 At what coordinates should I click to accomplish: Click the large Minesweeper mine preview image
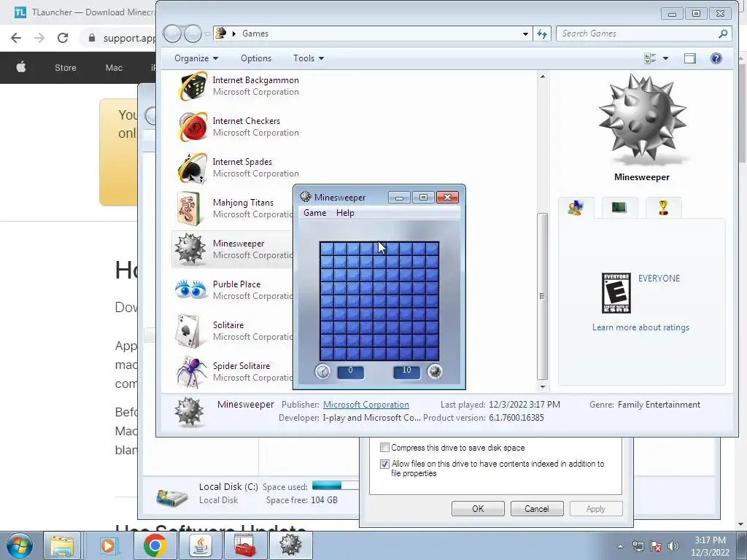pyautogui.click(x=642, y=119)
